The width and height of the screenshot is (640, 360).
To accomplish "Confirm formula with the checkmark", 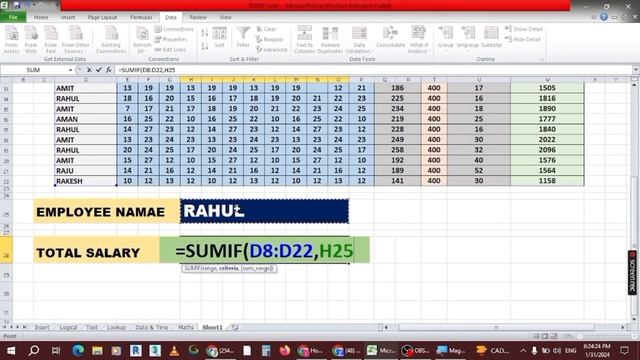I will click(x=98, y=70).
